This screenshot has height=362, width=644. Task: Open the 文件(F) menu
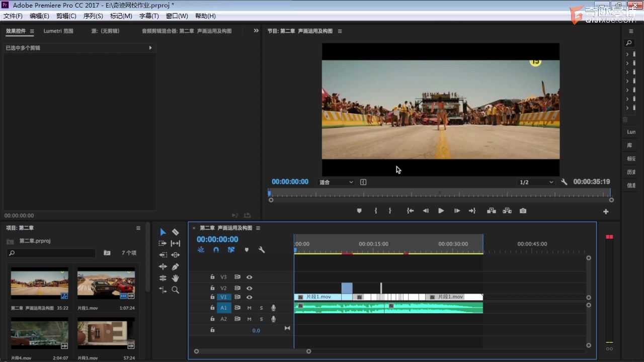13,16
